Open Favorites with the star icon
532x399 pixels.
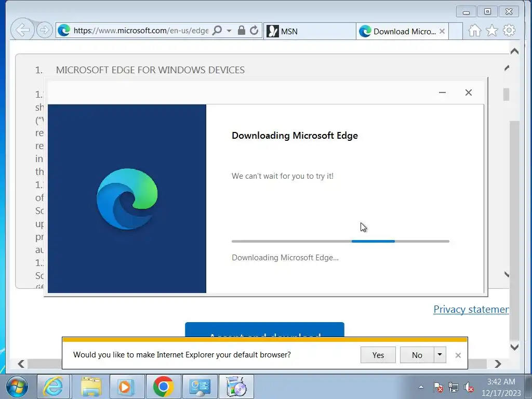tap(491, 31)
